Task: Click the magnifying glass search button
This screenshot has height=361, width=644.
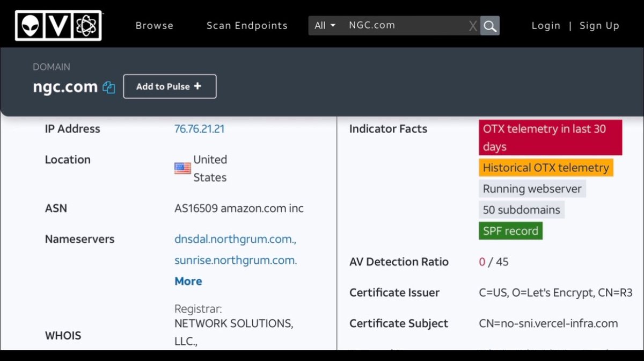Action: point(489,26)
